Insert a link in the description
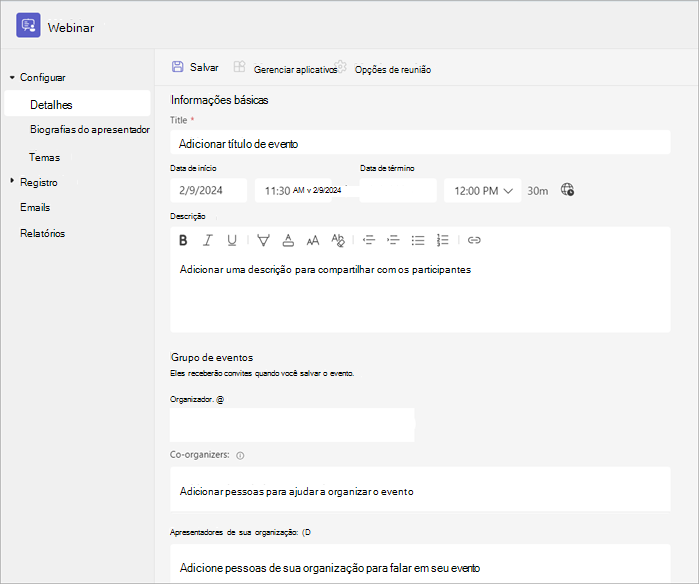 474,240
